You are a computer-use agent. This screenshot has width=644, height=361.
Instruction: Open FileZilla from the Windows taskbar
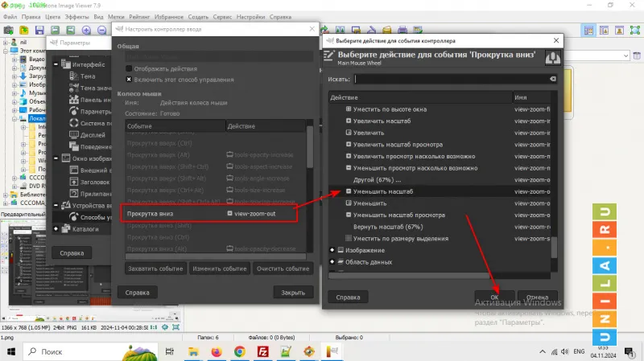click(x=262, y=351)
